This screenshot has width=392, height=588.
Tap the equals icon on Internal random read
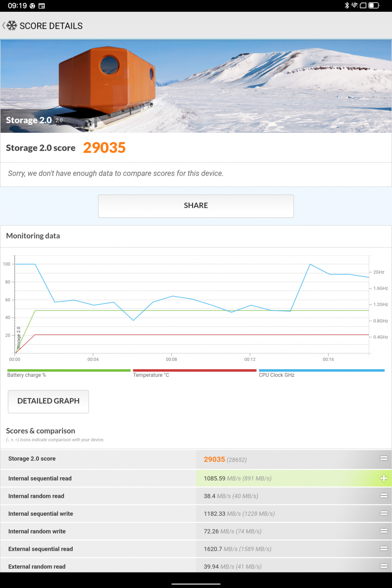(x=384, y=496)
